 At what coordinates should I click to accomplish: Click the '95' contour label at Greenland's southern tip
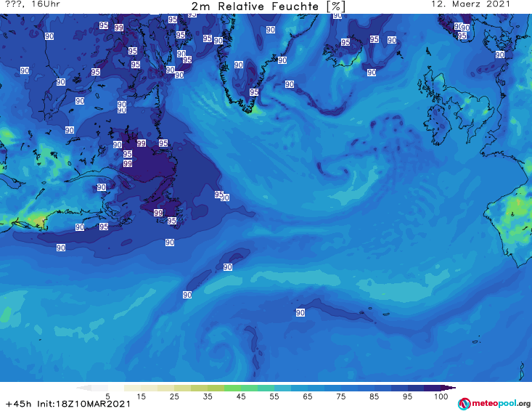(254, 92)
